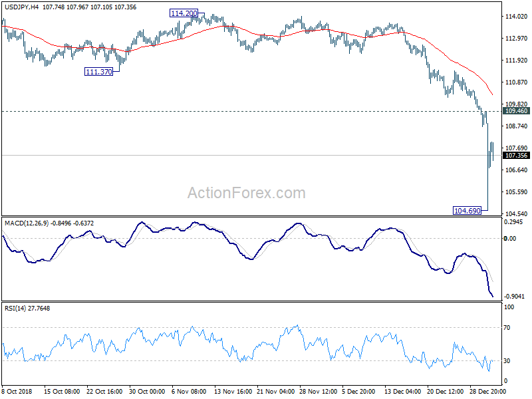Click the 106.640 price axis value
Image resolution: width=532 pixels, height=399 pixels.
(x=517, y=170)
